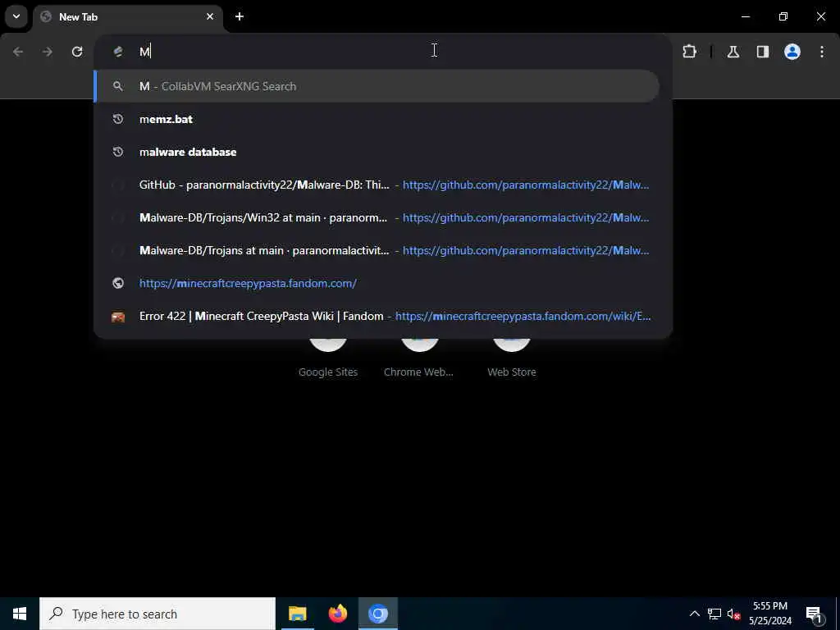Reload the page
Image resolution: width=840 pixels, height=630 pixels.
pyautogui.click(x=77, y=52)
